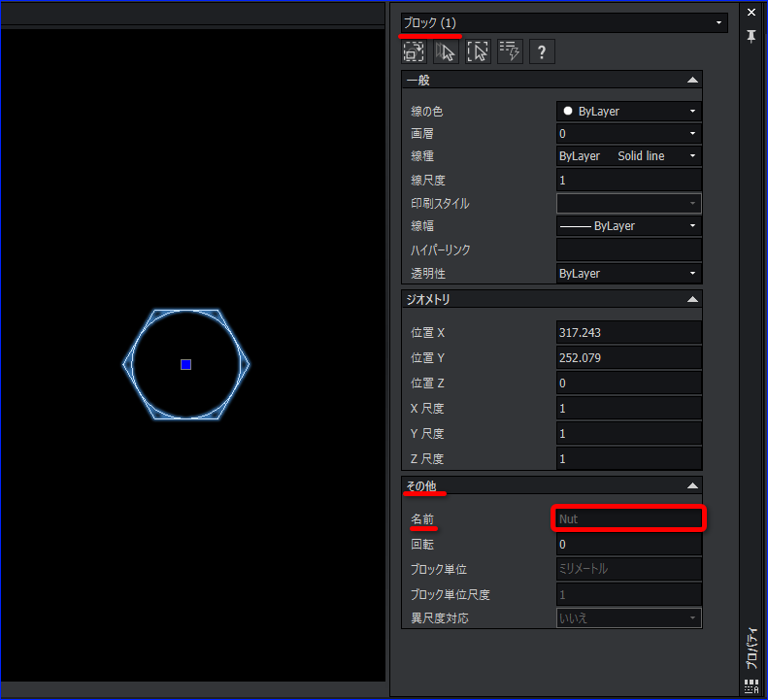Click the X 尺度 value field
Viewport: 768px width, 700px height.
coord(629,408)
